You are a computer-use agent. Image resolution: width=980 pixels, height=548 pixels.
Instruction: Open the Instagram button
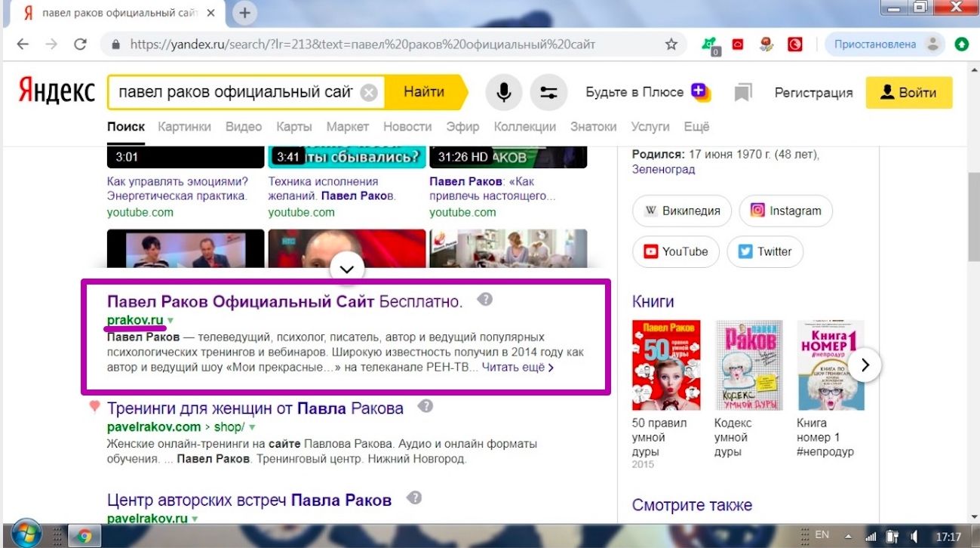[x=785, y=211]
